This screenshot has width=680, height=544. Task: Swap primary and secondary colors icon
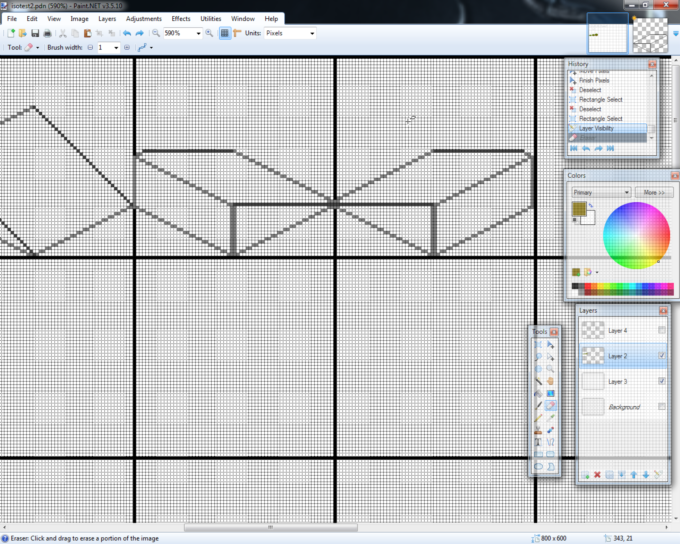pos(591,205)
